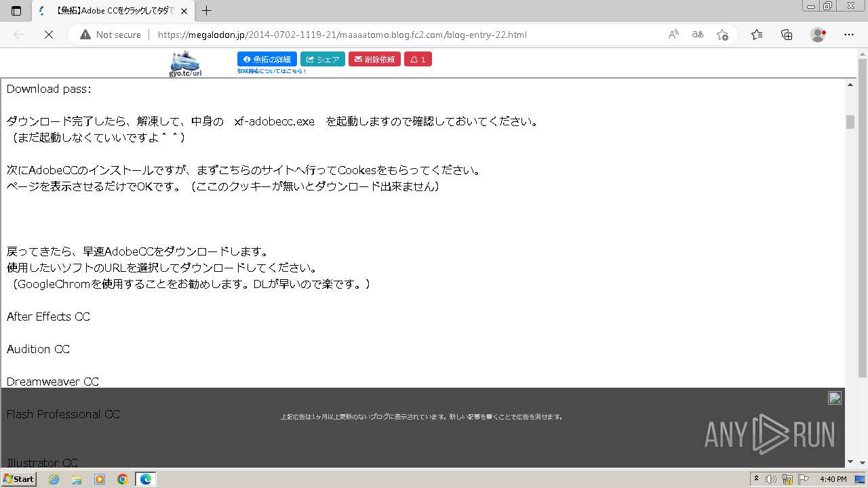
Task: Switch to Microsoft Edge taskbar button
Action: (x=146, y=479)
